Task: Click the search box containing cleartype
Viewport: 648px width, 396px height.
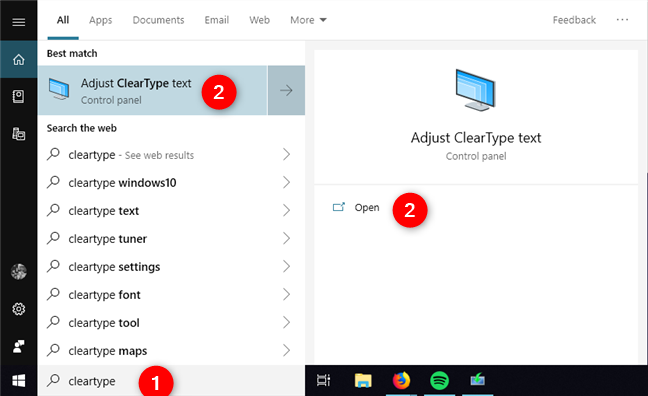Action: [172, 380]
